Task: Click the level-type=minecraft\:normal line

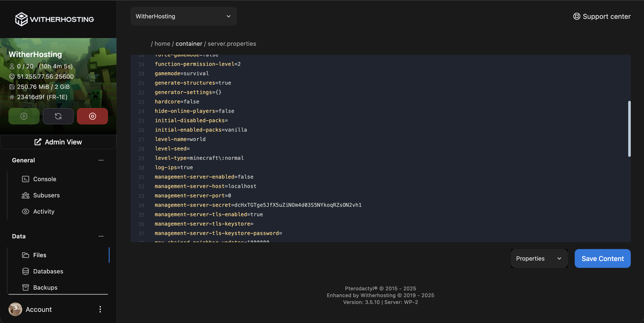Action: click(199, 158)
